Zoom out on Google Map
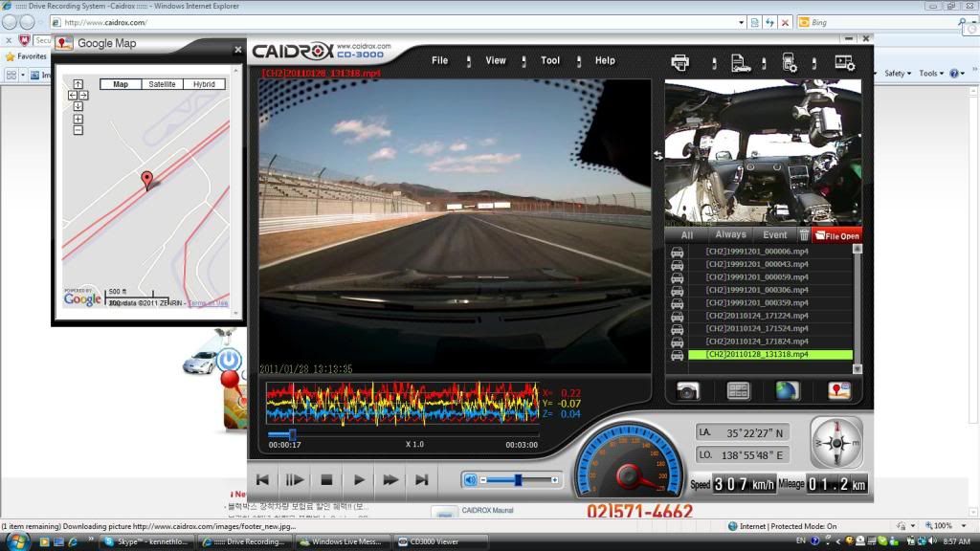 click(78, 130)
